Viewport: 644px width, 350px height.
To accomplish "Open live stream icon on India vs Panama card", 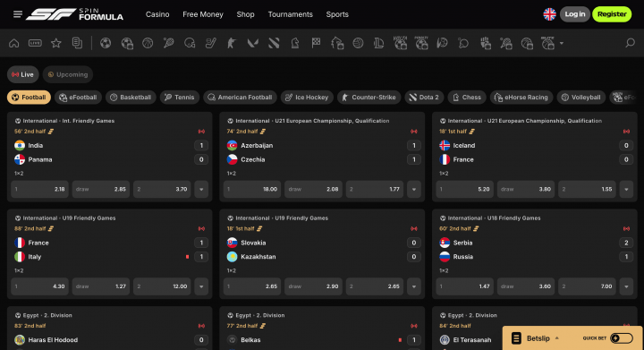I will [201, 132].
